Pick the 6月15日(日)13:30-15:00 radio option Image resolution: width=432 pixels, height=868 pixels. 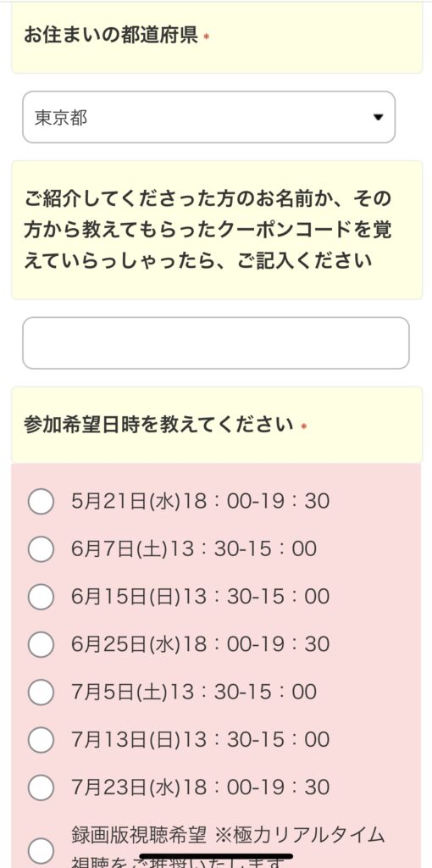41,597
